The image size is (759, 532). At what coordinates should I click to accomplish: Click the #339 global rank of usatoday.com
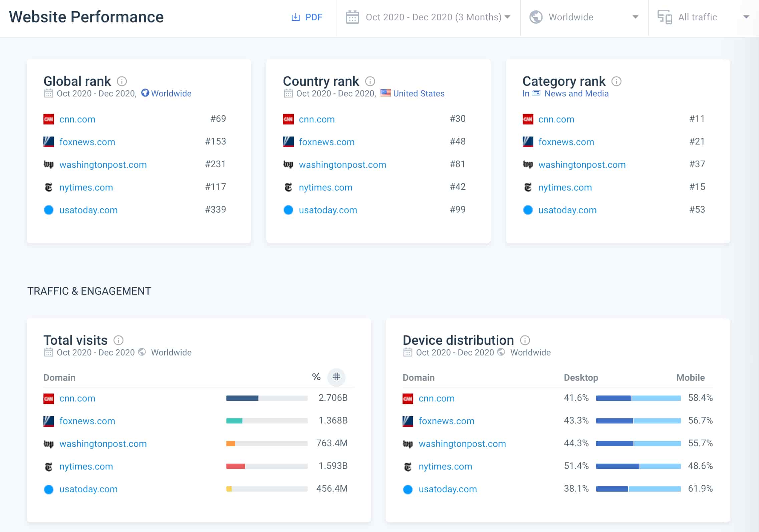point(216,209)
